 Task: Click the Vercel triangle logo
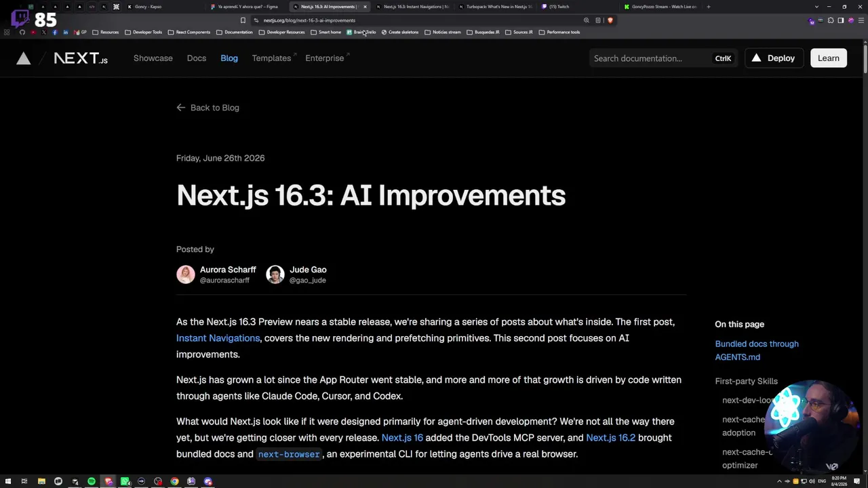click(24, 58)
